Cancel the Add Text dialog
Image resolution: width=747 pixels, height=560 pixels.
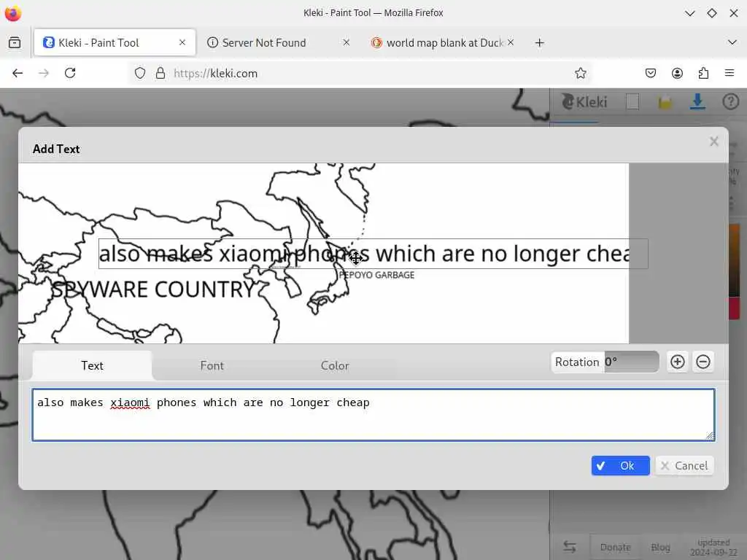[x=684, y=466]
